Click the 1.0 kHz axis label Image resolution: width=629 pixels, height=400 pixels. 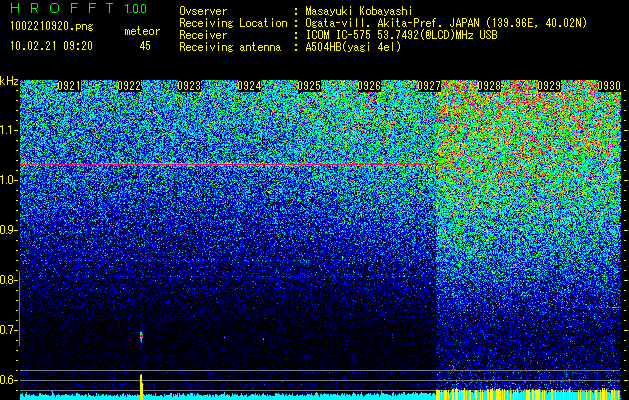(x=8, y=180)
